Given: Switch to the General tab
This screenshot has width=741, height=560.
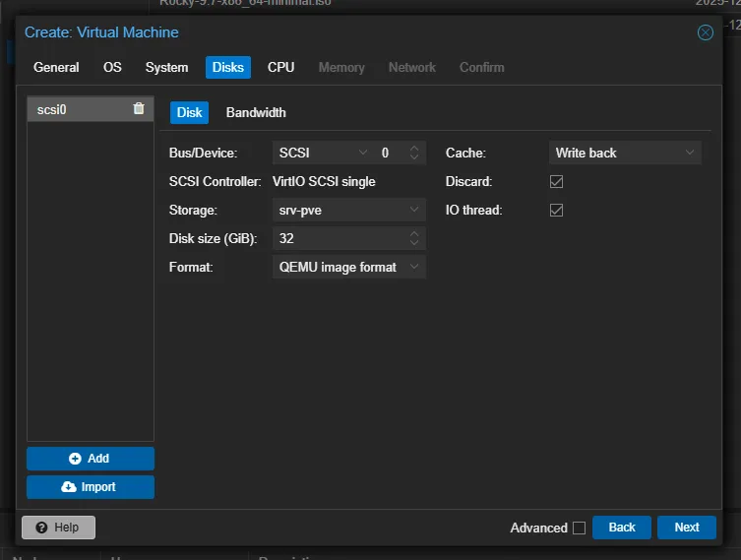Looking at the screenshot, I should (56, 68).
